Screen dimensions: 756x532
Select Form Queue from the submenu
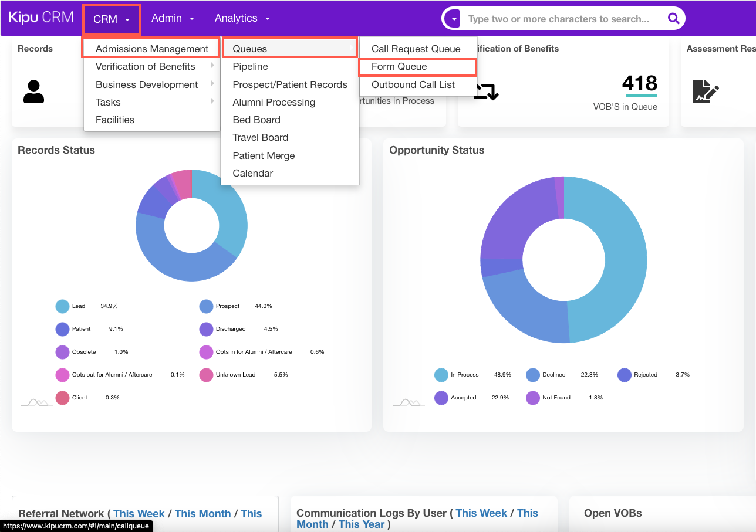tap(399, 67)
